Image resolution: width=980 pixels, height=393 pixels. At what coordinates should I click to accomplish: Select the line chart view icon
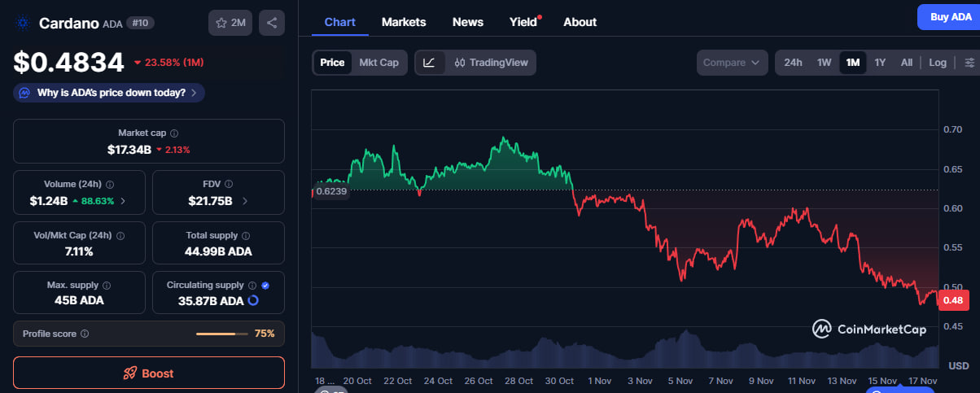tap(430, 63)
